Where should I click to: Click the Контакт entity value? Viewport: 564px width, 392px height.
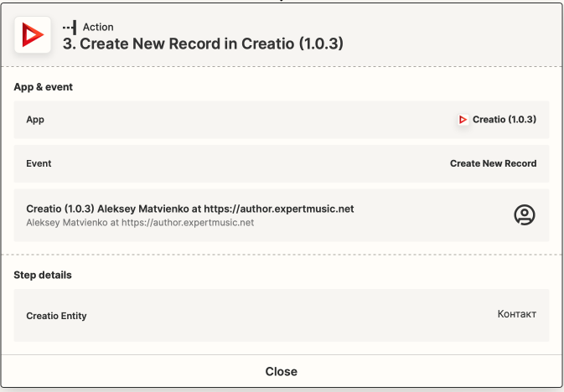pos(516,314)
